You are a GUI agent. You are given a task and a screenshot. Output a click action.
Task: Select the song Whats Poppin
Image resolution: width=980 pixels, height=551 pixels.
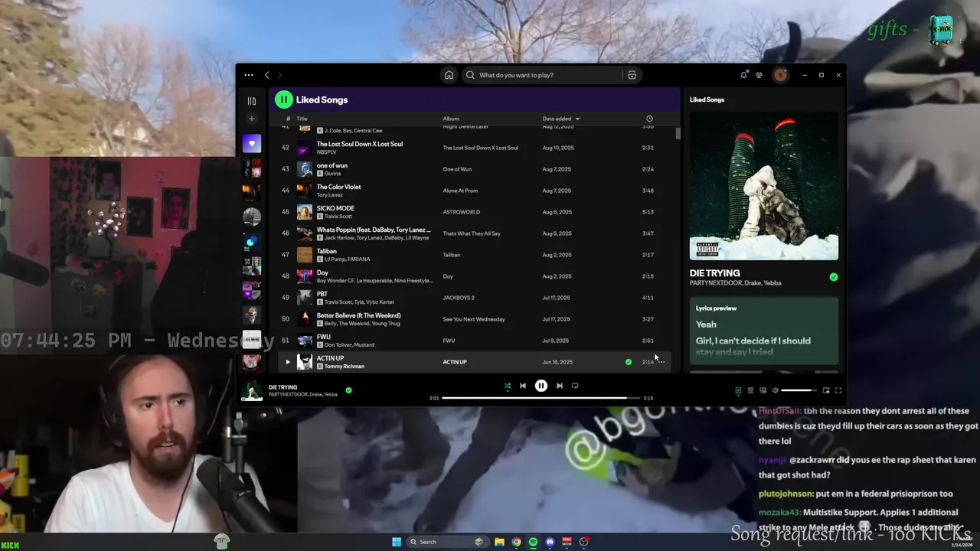pos(374,230)
